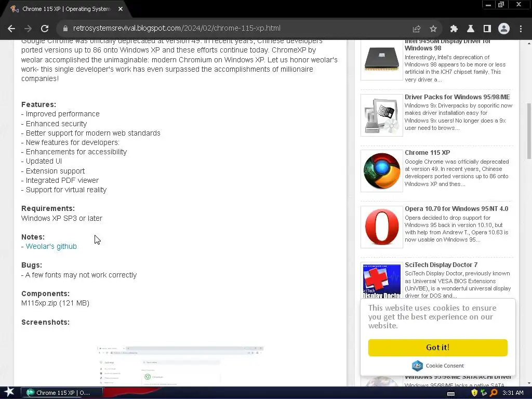Click the page vertical scrollbar thumb
This screenshot has height=399, width=532.
click(528, 130)
